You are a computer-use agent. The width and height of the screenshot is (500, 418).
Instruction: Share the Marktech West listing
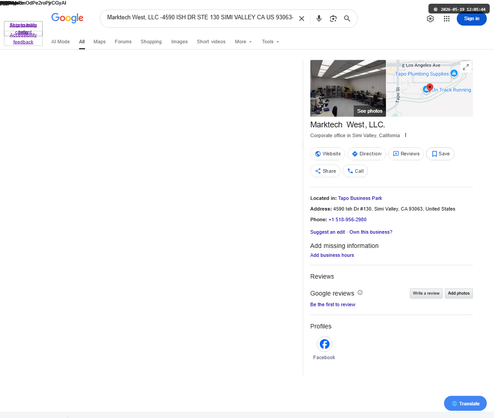pos(325,171)
